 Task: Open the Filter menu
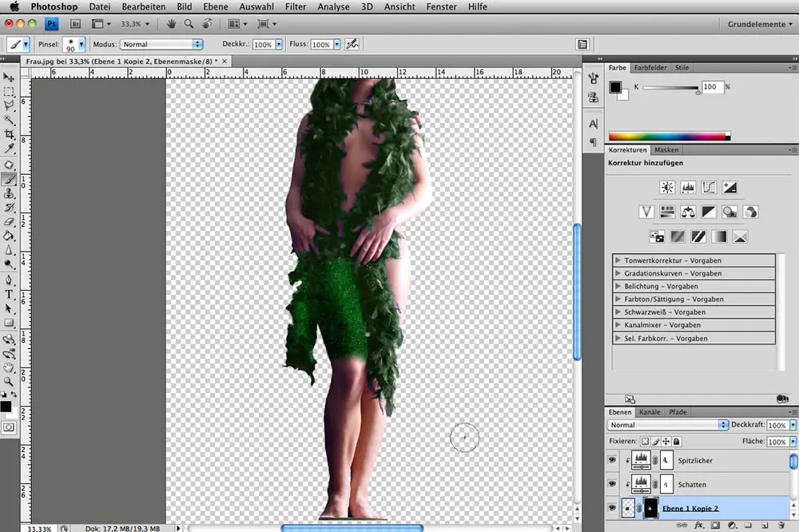(295, 6)
